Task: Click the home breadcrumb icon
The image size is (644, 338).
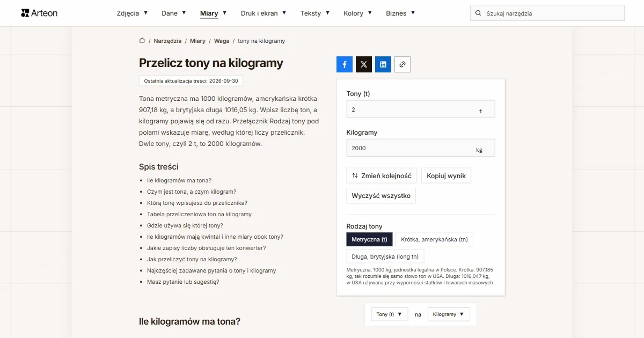Action: coord(142,41)
